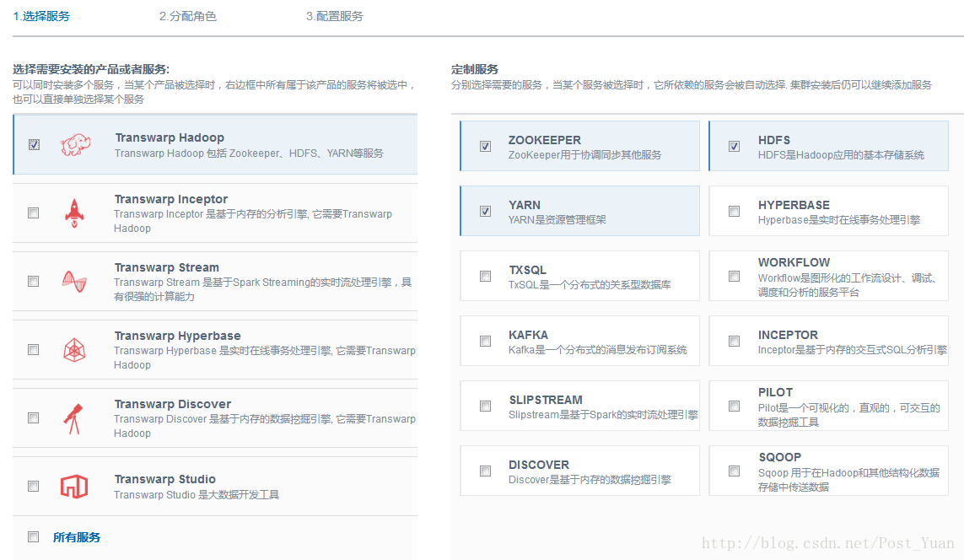Click the Transwarp Hyperbase web icon

click(x=74, y=350)
